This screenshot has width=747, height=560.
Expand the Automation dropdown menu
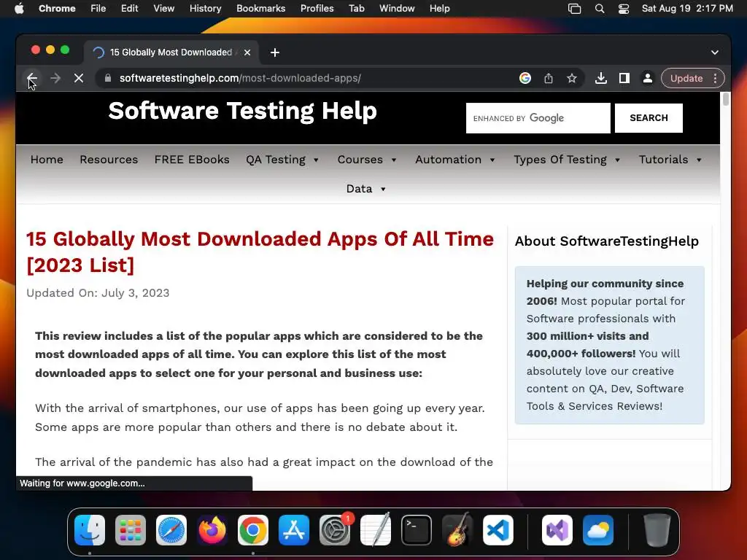coord(455,160)
